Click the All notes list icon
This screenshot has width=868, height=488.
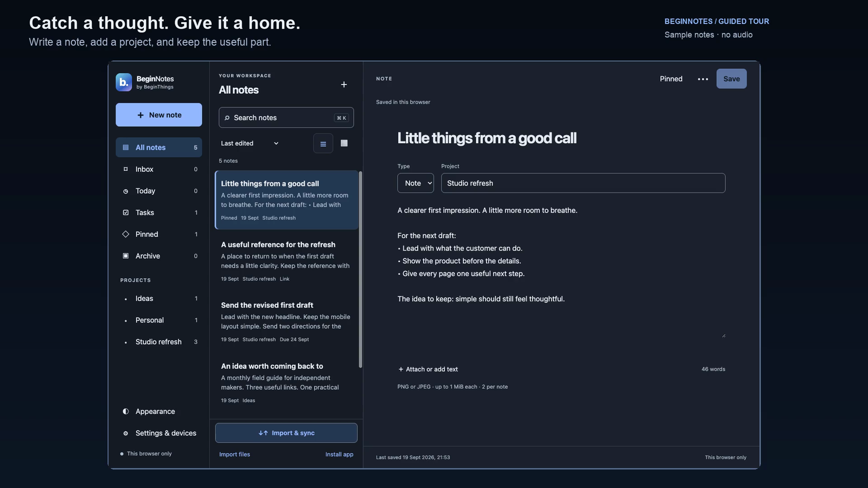(126, 147)
